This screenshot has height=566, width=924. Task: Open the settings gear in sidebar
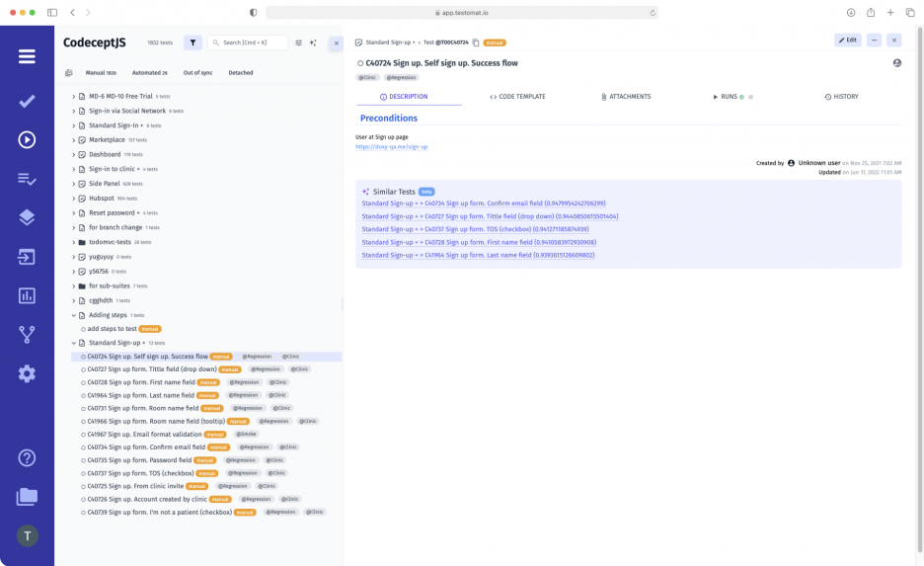27,373
